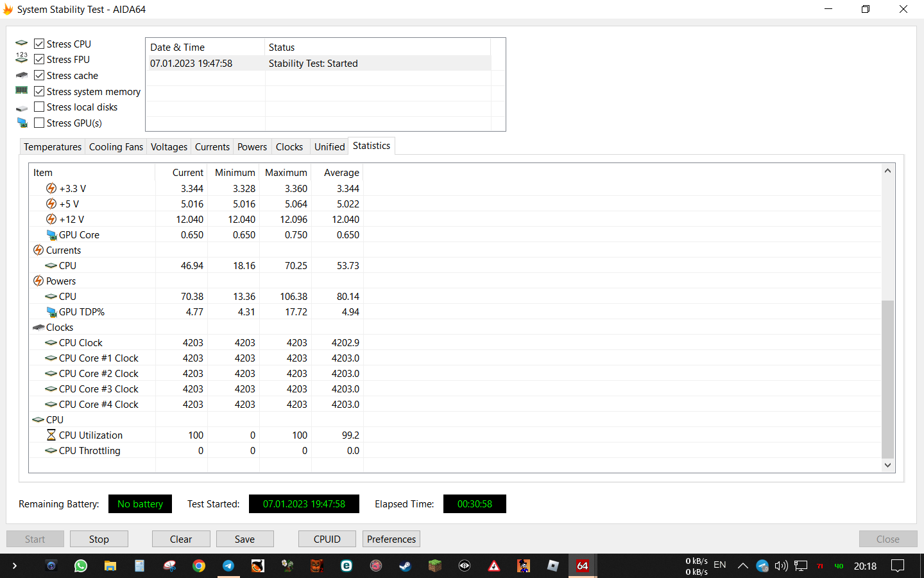924x578 pixels.
Task: Disable the Stress system memory checkbox
Action: point(39,91)
